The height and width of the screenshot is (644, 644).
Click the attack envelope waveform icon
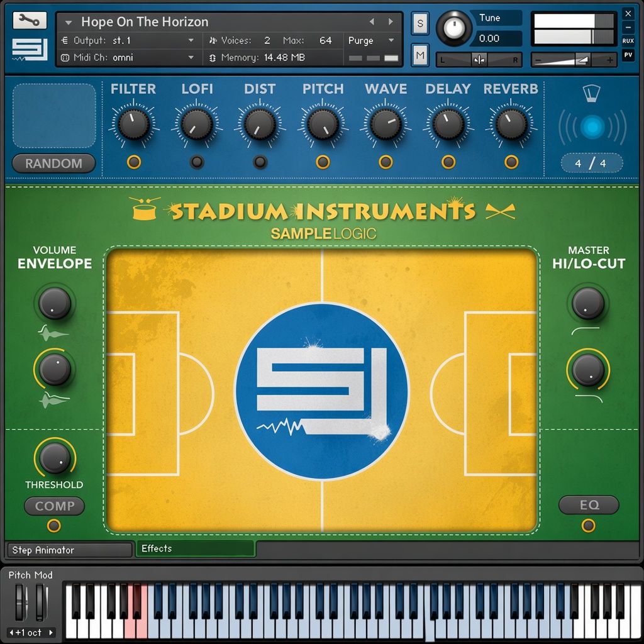pyautogui.click(x=53, y=332)
